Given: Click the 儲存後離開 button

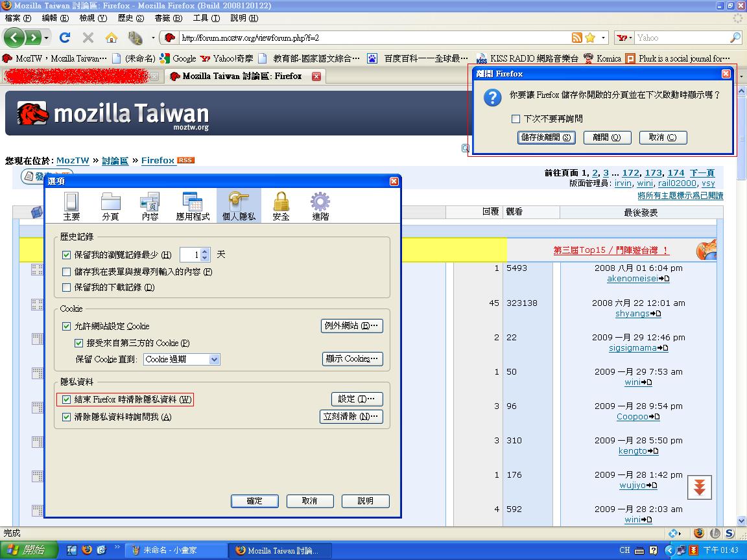Looking at the screenshot, I should pyautogui.click(x=547, y=137).
